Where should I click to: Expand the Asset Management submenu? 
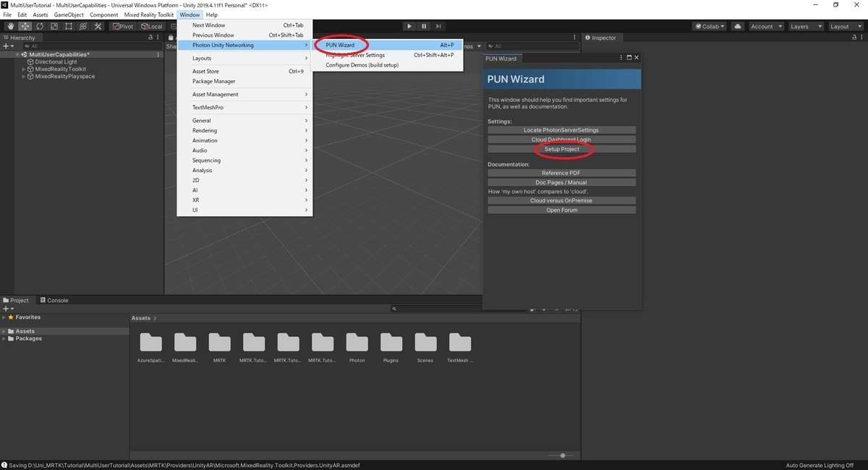click(244, 94)
